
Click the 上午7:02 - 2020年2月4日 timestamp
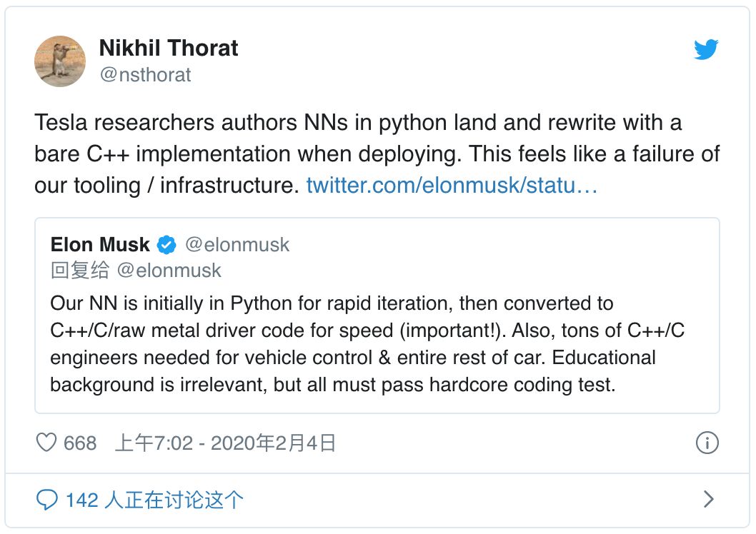225,443
